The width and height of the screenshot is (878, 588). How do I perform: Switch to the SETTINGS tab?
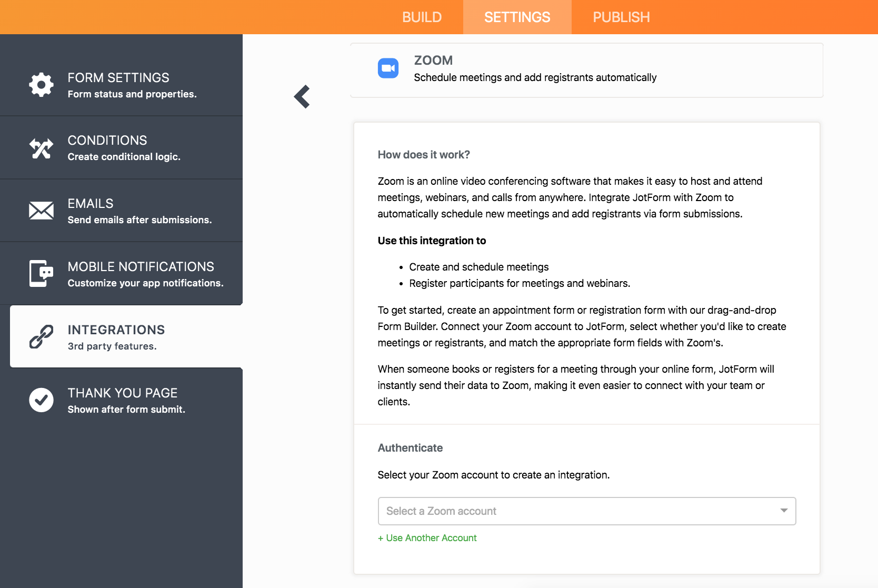tap(517, 17)
